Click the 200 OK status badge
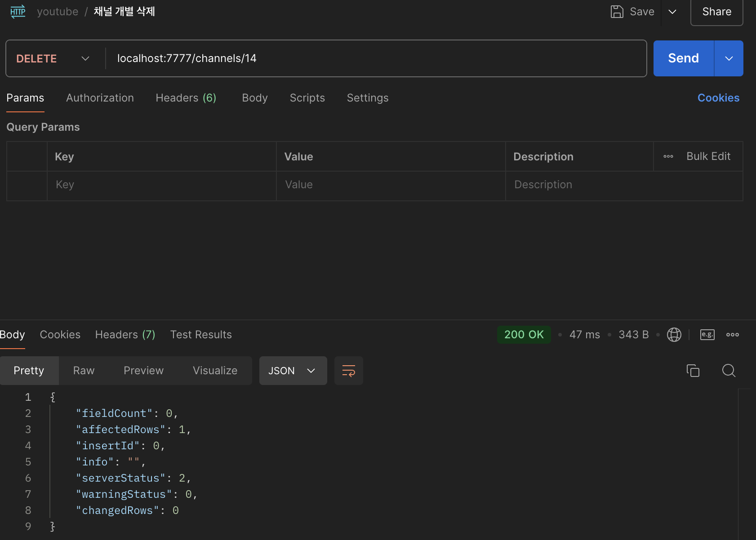 [524, 335]
